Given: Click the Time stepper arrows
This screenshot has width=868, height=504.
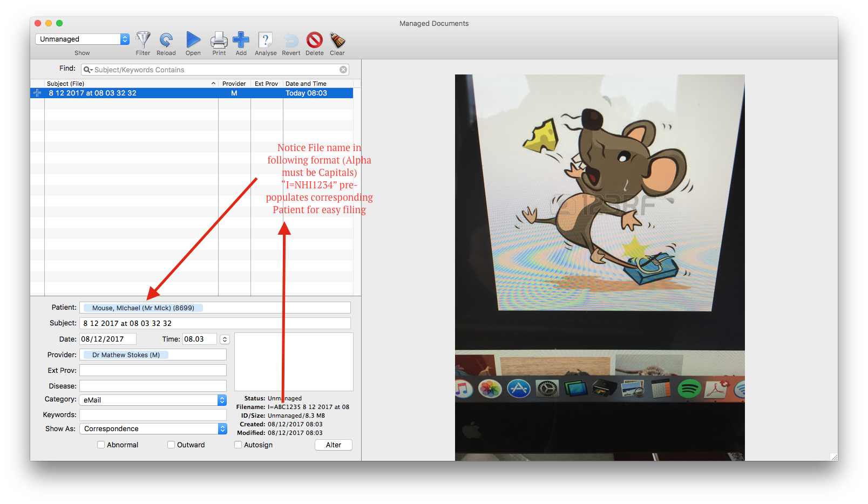Looking at the screenshot, I should click(x=225, y=339).
